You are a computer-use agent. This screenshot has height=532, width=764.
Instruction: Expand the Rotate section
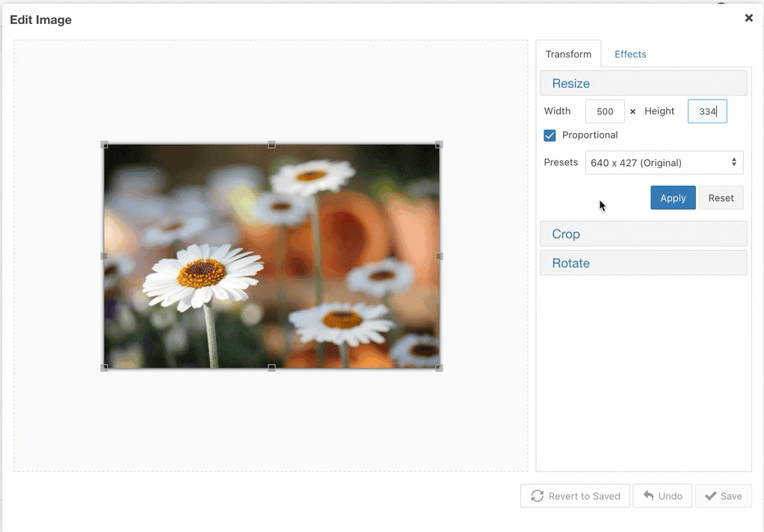pyautogui.click(x=643, y=262)
